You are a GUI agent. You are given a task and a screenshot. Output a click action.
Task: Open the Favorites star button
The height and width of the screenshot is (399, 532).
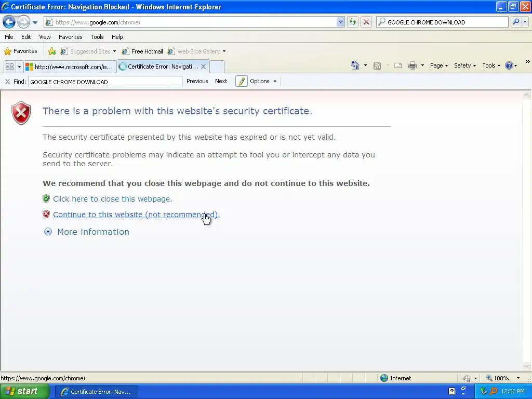20,51
